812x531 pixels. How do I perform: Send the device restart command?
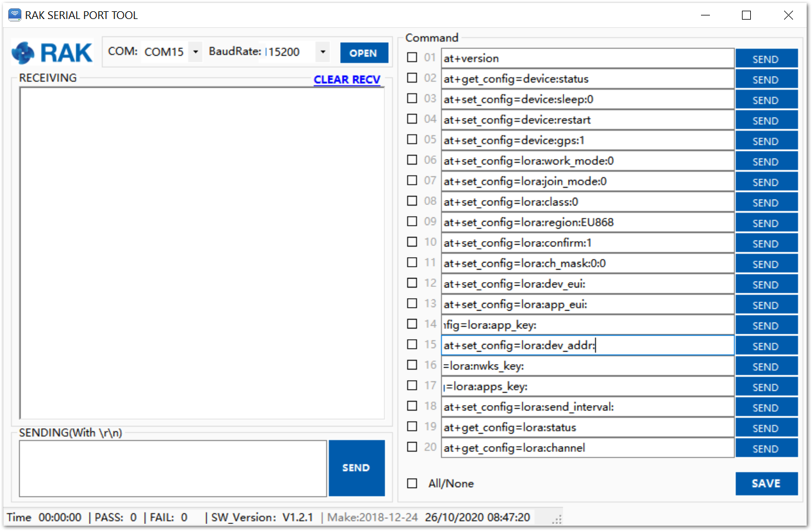pyautogui.click(x=766, y=121)
